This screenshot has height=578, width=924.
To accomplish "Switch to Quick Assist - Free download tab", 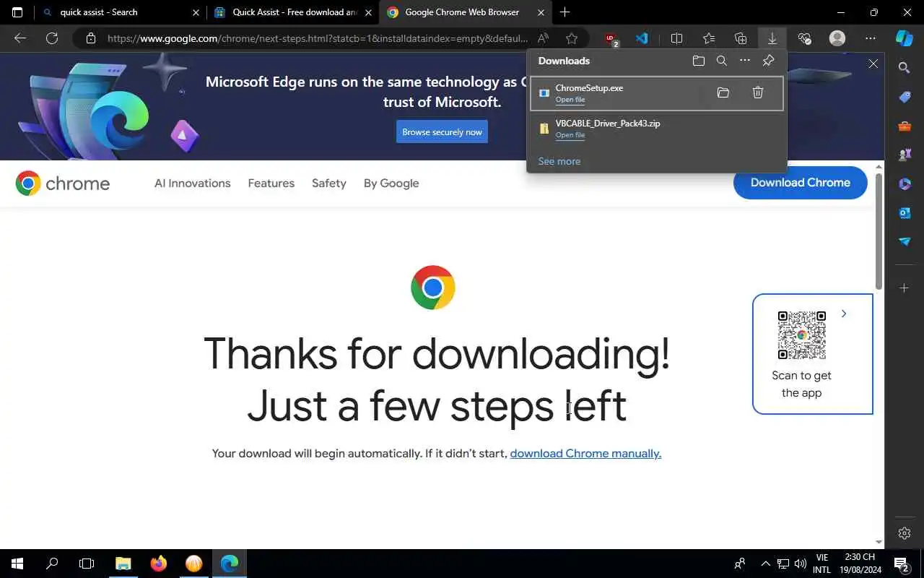I will pos(293,12).
